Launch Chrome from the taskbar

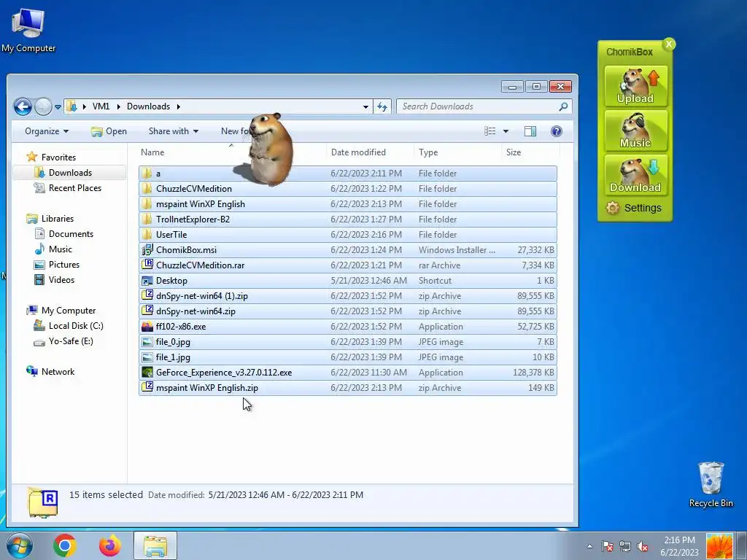pyautogui.click(x=65, y=545)
